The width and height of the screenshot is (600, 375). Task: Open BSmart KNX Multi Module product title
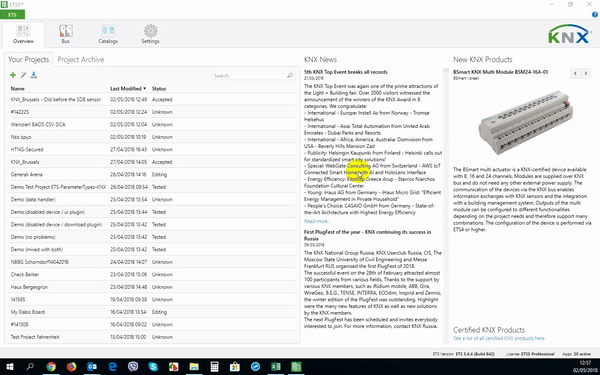501,72
